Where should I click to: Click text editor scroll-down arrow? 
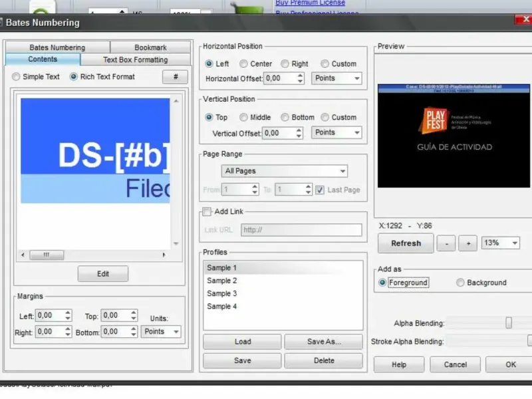(176, 243)
